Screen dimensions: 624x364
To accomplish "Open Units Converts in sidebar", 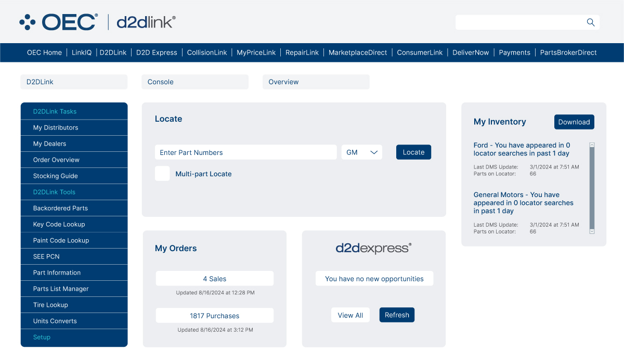I will click(x=74, y=321).
